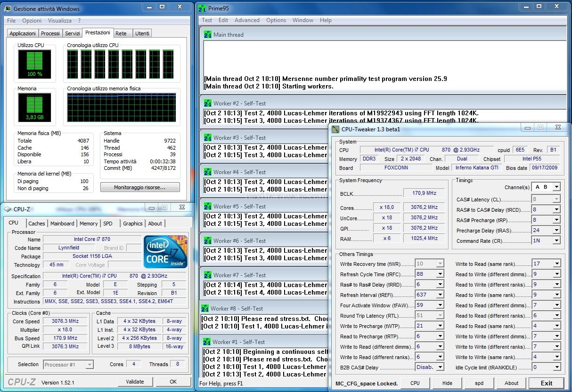Open the Precharge Delay (tRAS) dropdown
This screenshot has height=392, width=572.
[x=556, y=230]
